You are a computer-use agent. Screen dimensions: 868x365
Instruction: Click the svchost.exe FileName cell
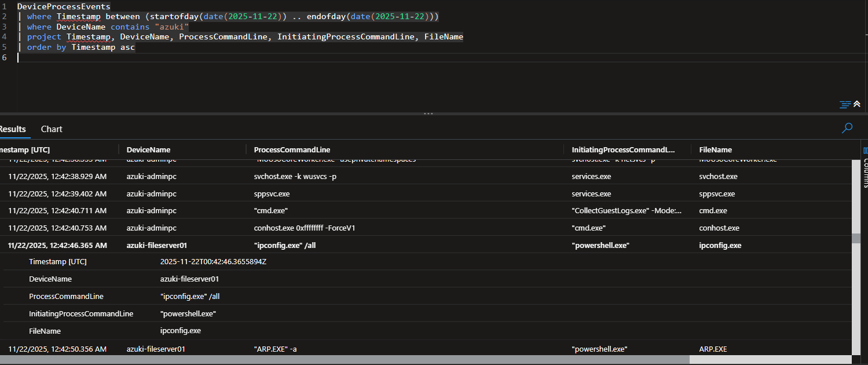[718, 176]
